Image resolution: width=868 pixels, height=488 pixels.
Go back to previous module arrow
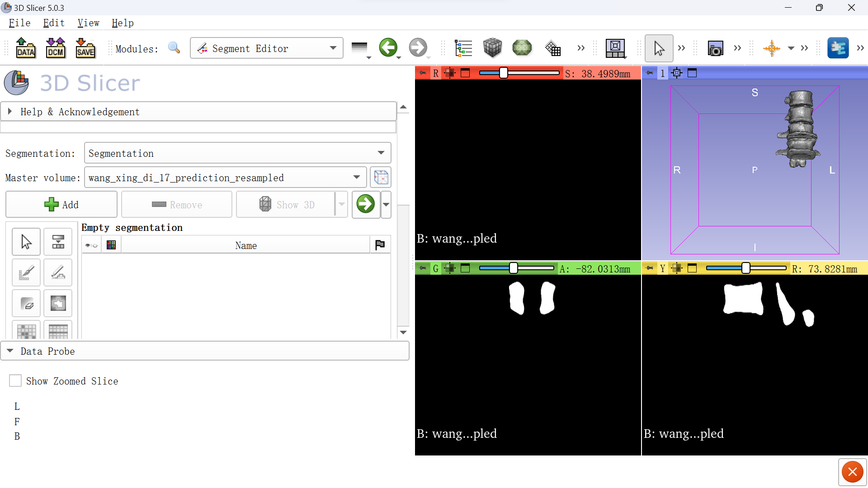pos(388,47)
